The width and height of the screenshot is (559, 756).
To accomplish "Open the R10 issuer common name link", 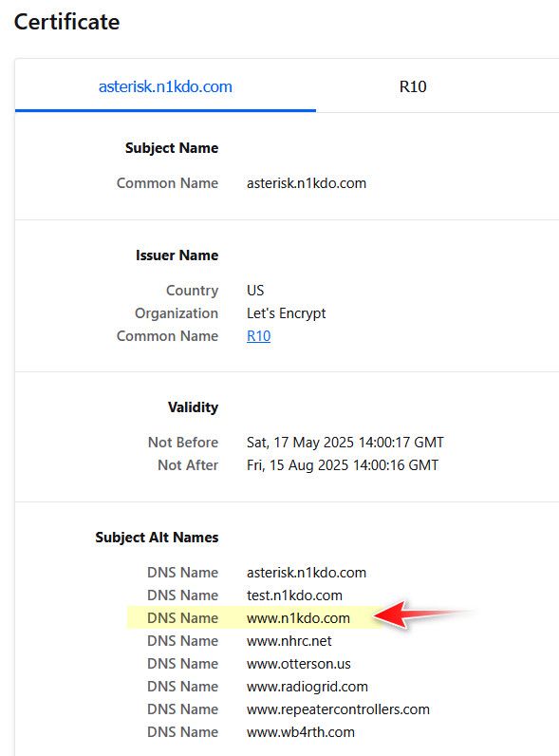I will [x=259, y=336].
